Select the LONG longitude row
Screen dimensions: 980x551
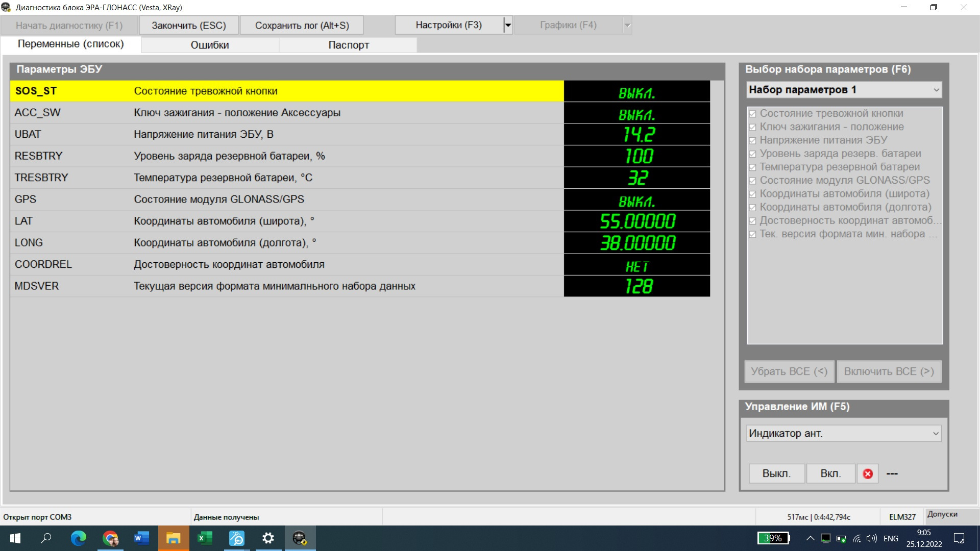(360, 243)
